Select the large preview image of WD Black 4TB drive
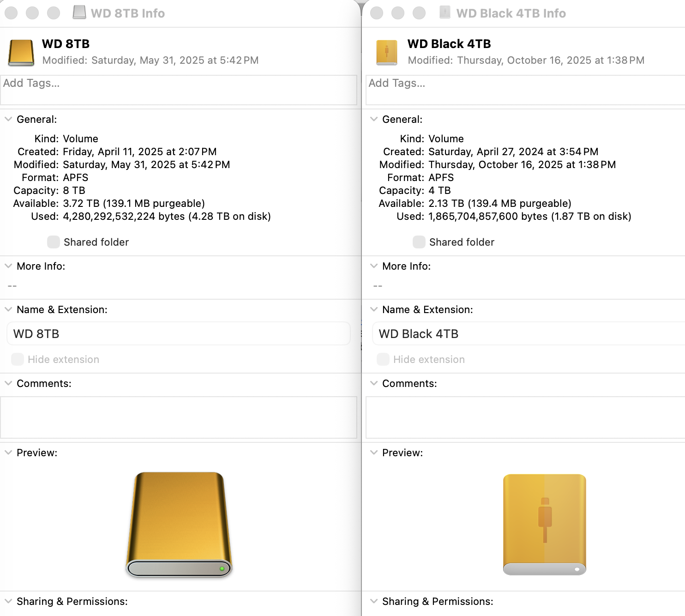The height and width of the screenshot is (616, 685). coord(545,525)
